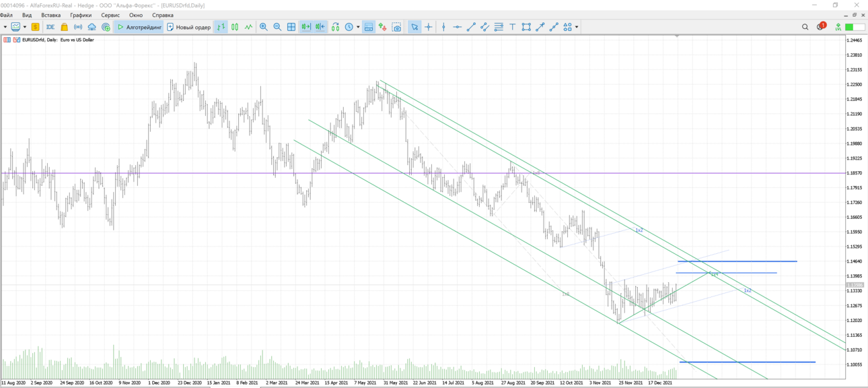Select the rectangle shape tool

[526, 27]
